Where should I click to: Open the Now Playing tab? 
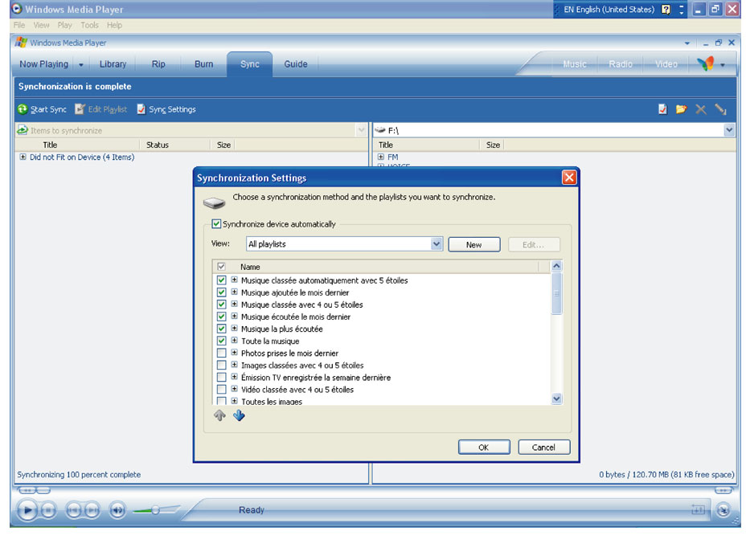[43, 64]
